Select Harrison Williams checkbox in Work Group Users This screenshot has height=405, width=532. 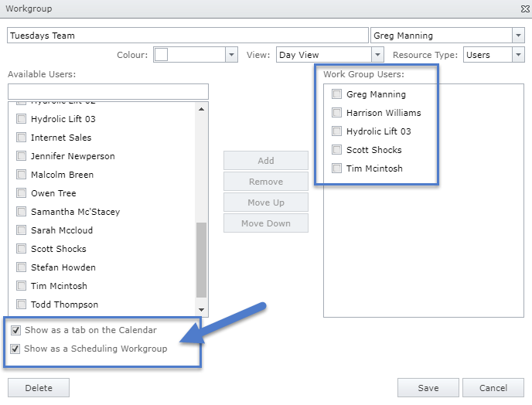coord(336,113)
